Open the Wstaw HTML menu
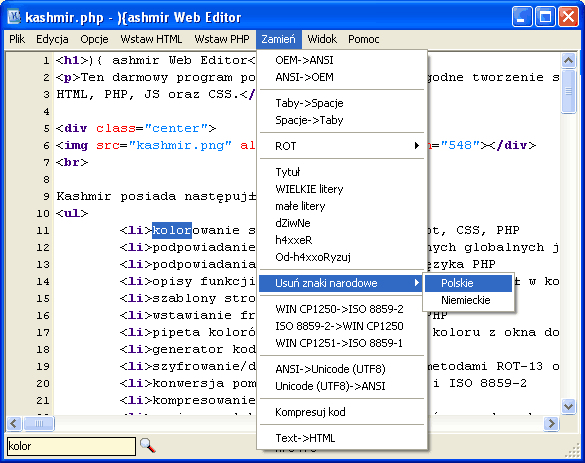The image size is (585, 463). pyautogui.click(x=151, y=39)
